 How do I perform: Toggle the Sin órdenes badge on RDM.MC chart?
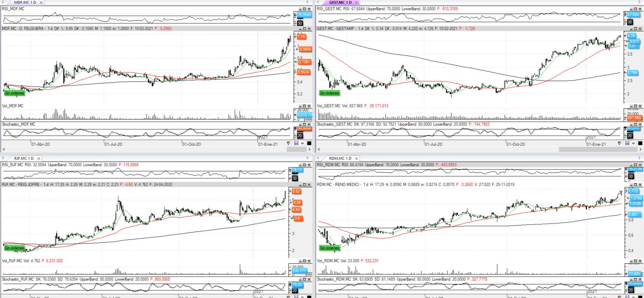(330, 248)
